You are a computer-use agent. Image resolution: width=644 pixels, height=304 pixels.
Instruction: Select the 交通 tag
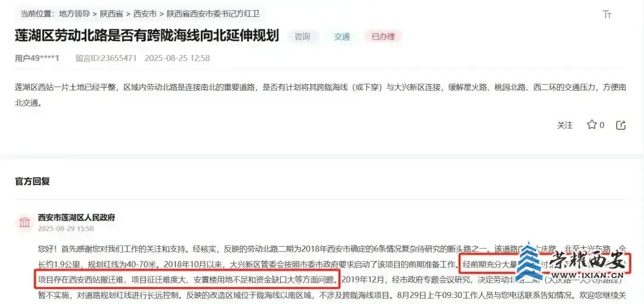click(x=342, y=36)
